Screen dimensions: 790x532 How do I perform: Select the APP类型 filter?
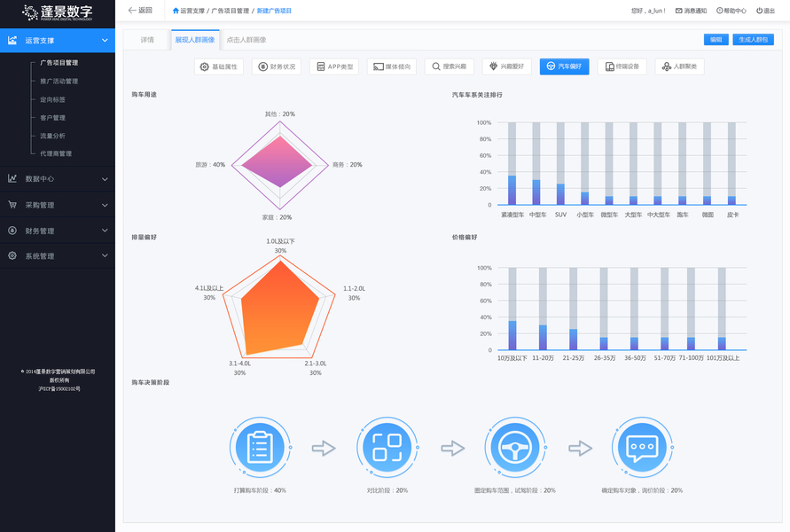(x=334, y=66)
